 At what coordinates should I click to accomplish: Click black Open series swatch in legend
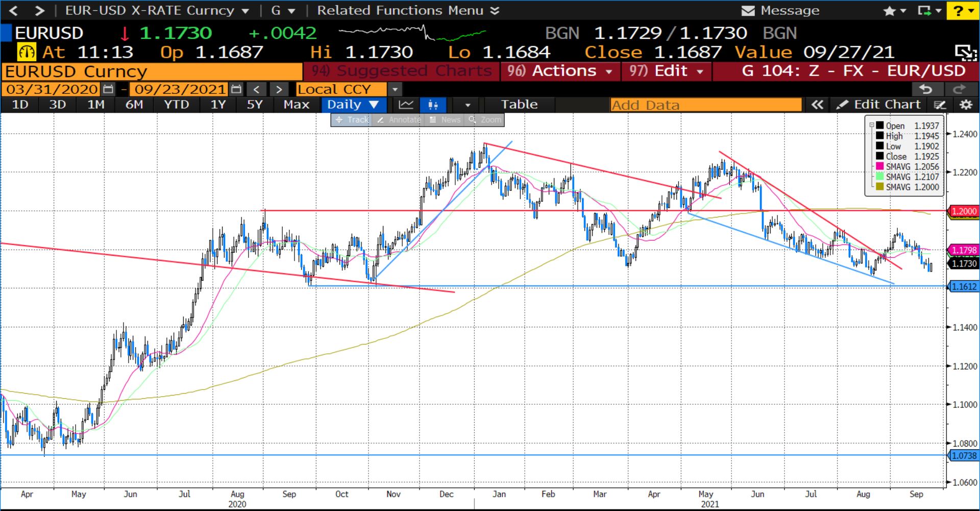pos(880,126)
